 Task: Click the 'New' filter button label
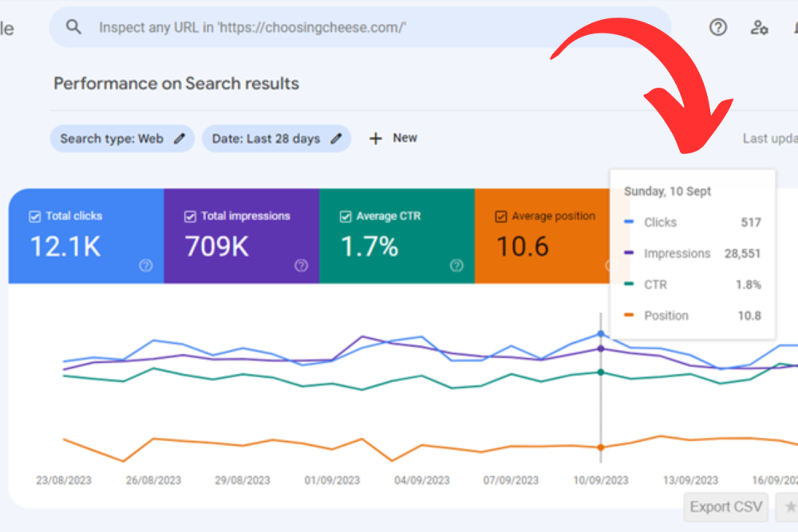405,138
